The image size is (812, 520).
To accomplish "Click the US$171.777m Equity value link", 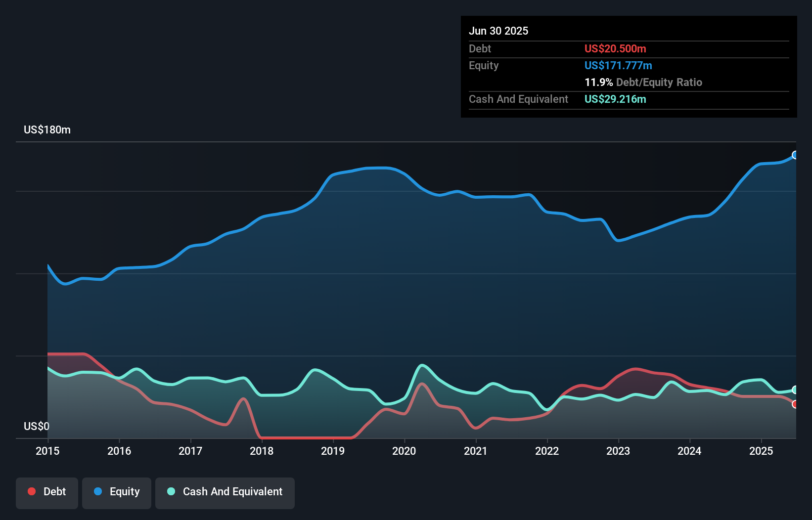I will (618, 65).
